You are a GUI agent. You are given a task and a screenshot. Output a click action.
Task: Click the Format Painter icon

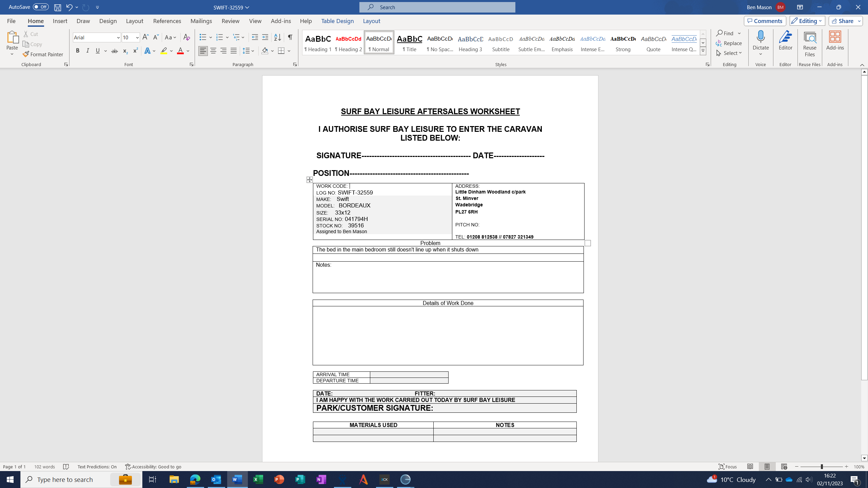click(26, 54)
